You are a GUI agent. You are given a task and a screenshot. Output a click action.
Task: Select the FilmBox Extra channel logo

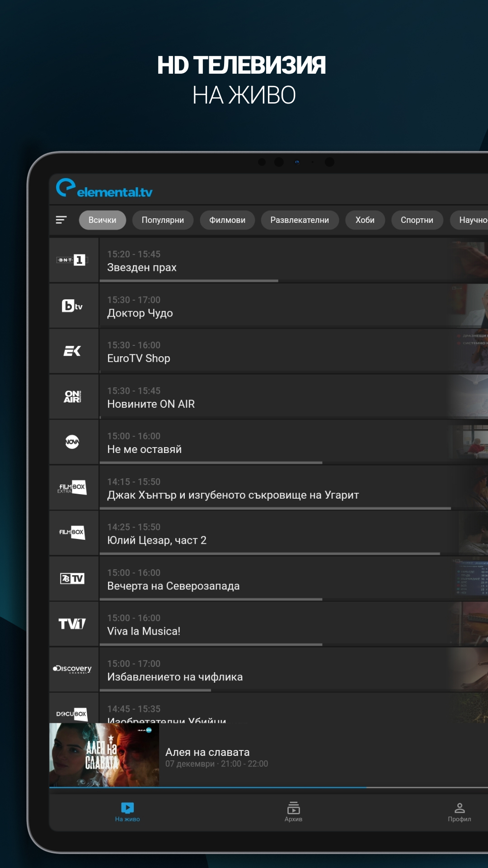coord(72,487)
